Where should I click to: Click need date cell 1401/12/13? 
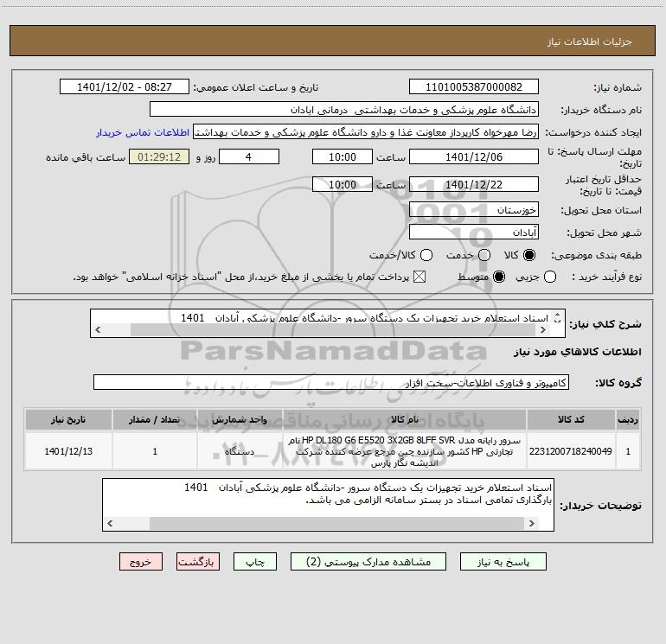68,451
